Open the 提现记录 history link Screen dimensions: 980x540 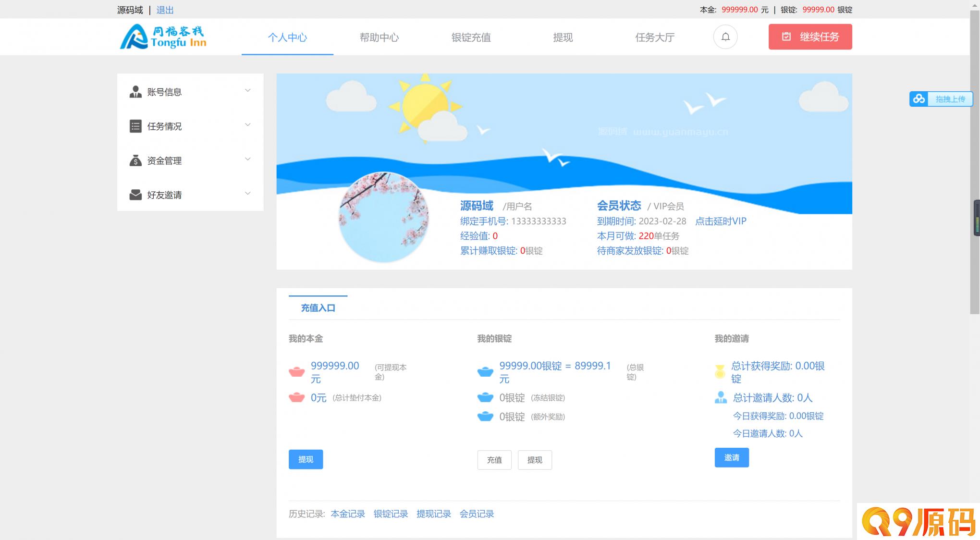tap(434, 514)
